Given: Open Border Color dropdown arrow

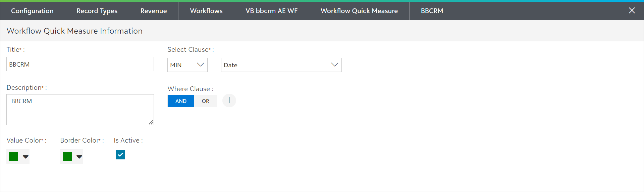Looking at the screenshot, I should click(79, 157).
